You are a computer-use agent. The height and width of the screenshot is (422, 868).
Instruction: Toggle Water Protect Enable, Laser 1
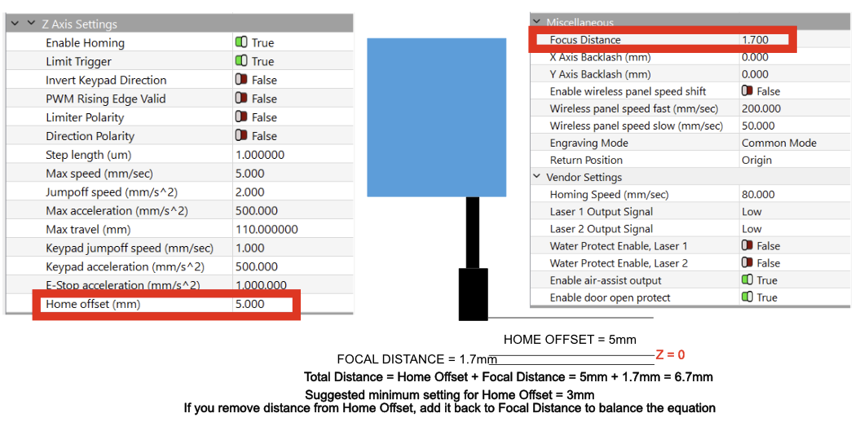(747, 245)
